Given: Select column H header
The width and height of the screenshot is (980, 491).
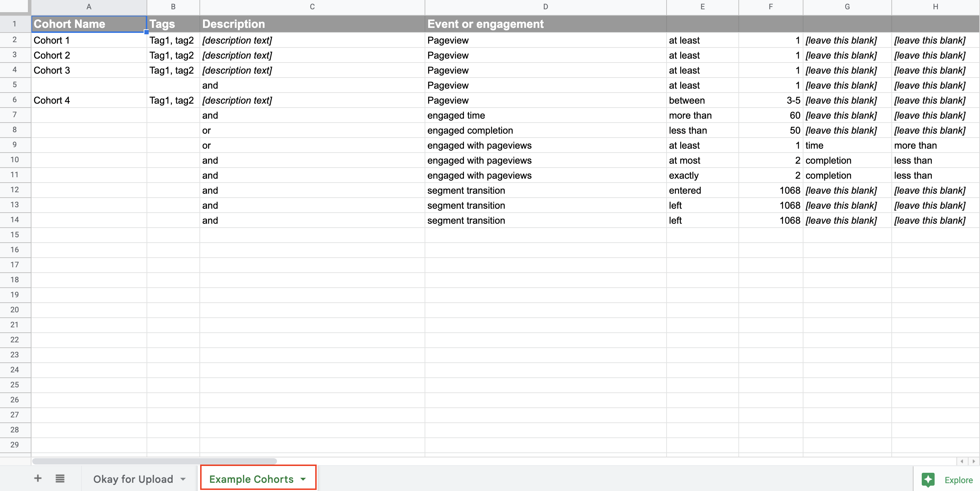Looking at the screenshot, I should pos(935,6).
